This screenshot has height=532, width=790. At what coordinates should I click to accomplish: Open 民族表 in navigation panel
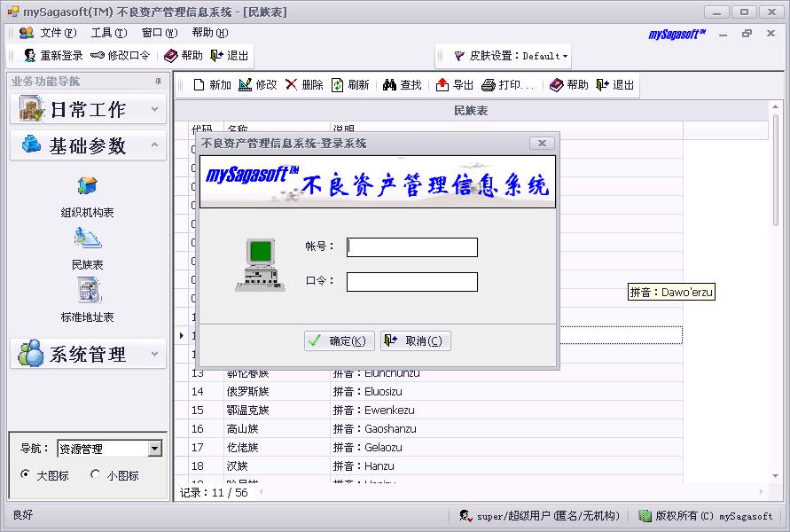coord(87,249)
